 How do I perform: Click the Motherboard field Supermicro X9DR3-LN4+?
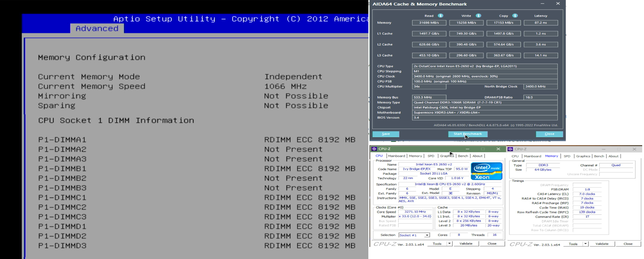[x=485, y=113]
